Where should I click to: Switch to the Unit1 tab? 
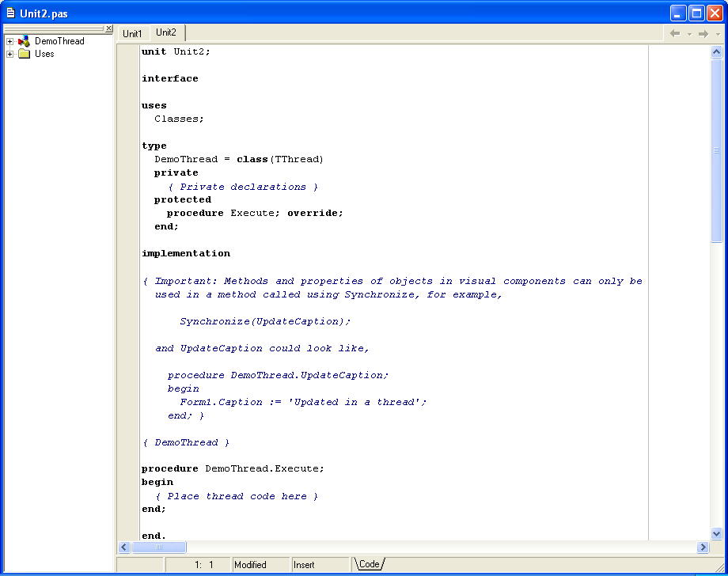pyautogui.click(x=132, y=34)
